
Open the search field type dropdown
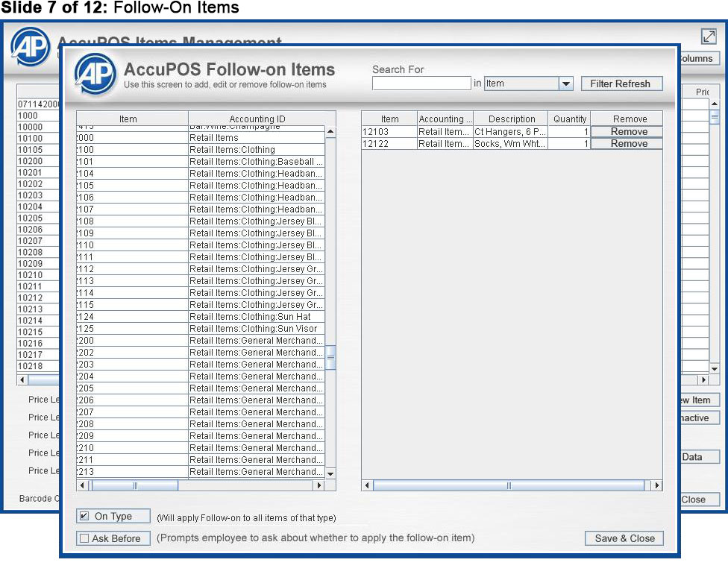tap(565, 84)
